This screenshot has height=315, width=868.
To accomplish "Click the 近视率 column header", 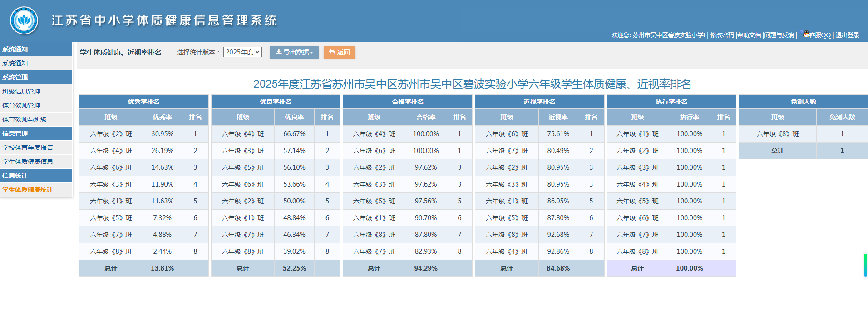I will click(x=558, y=117).
